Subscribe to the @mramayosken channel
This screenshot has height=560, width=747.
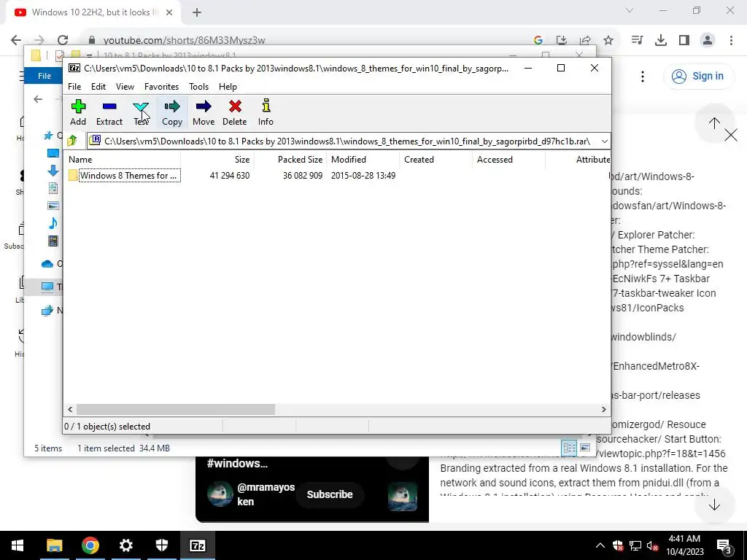(330, 494)
